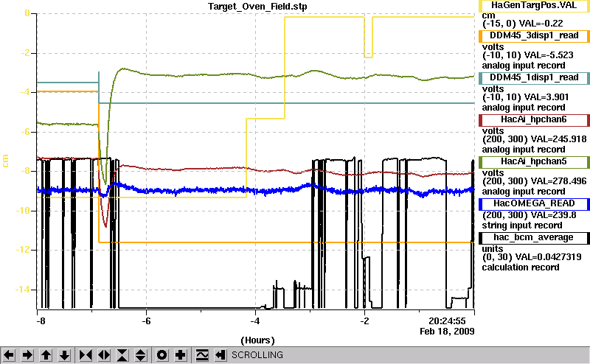
Task: Shift the plot up with the up arrow
Action: [x=46, y=355]
